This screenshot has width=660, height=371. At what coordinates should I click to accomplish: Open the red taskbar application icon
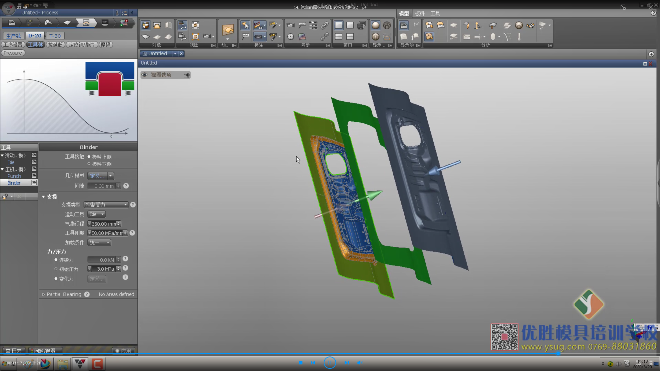pyautogui.click(x=97, y=363)
